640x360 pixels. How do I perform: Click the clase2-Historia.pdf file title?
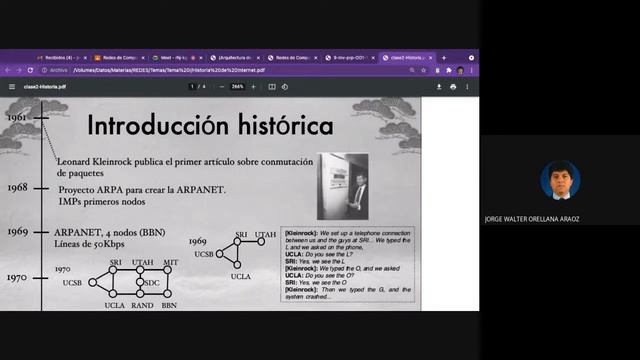coord(44,87)
